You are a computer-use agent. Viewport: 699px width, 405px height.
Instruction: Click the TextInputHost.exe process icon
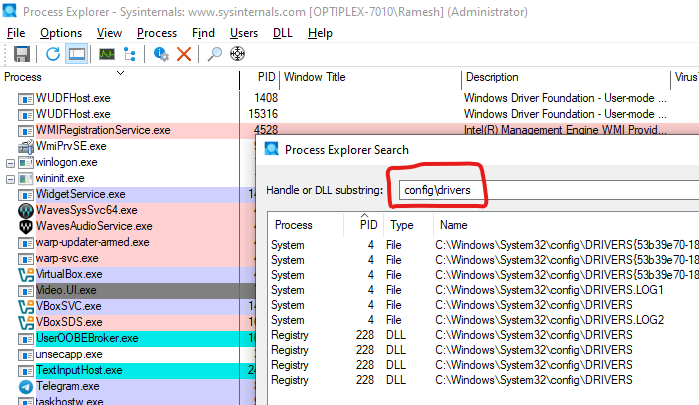point(26,371)
